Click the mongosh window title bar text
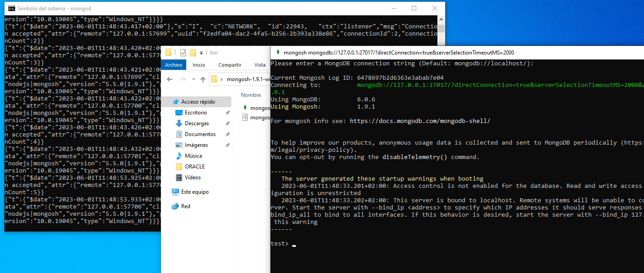The width and height of the screenshot is (644, 273). 399,53
